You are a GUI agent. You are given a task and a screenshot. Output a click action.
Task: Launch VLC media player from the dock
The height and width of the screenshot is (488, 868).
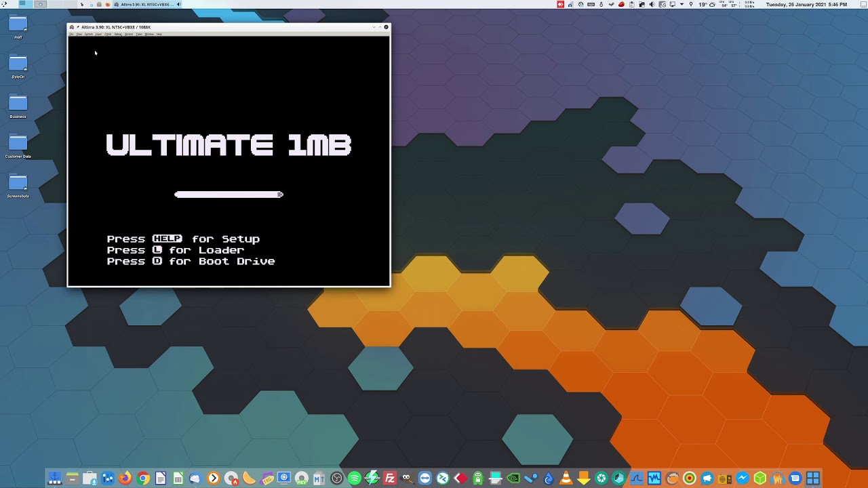[x=566, y=479]
